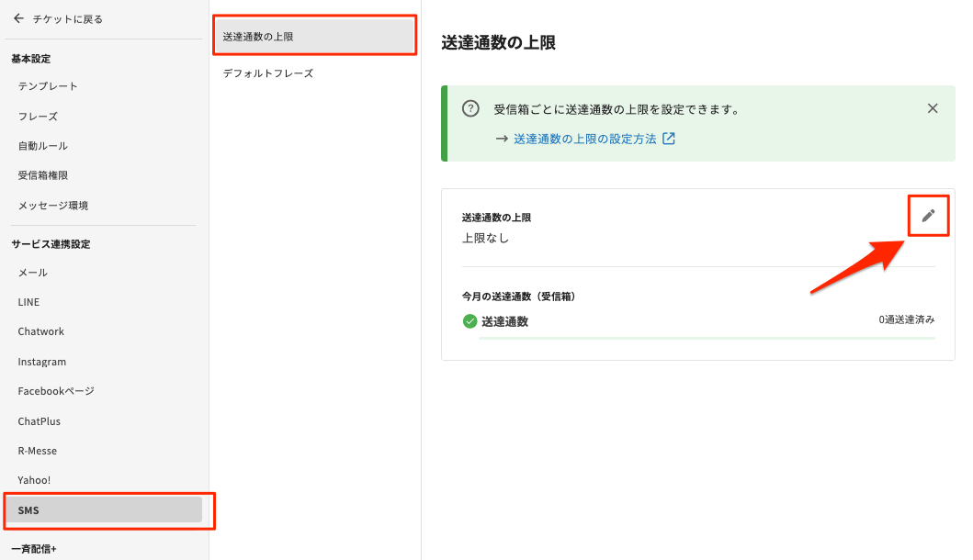The image size is (973, 560).
Task: Click the 送達通数 progress bar
Action: tap(707, 338)
